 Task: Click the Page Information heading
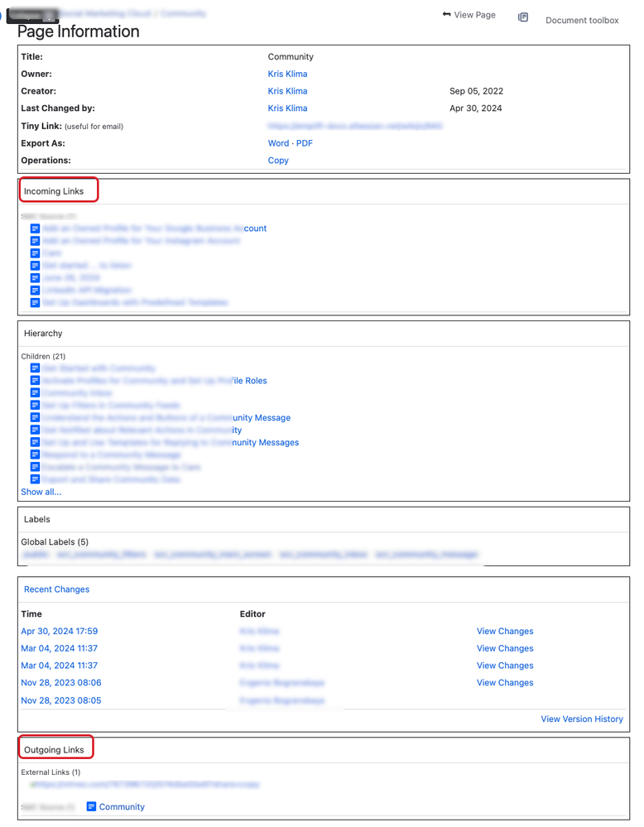click(x=78, y=31)
